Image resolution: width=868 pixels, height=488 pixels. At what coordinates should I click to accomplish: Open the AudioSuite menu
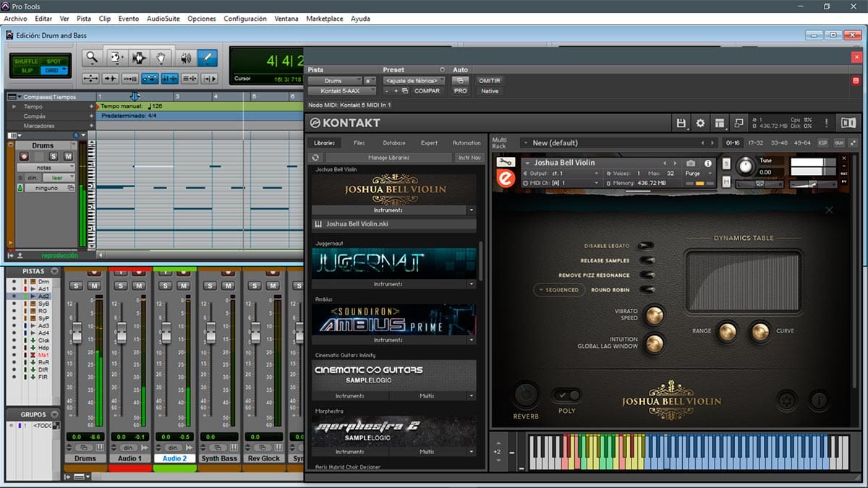(163, 19)
